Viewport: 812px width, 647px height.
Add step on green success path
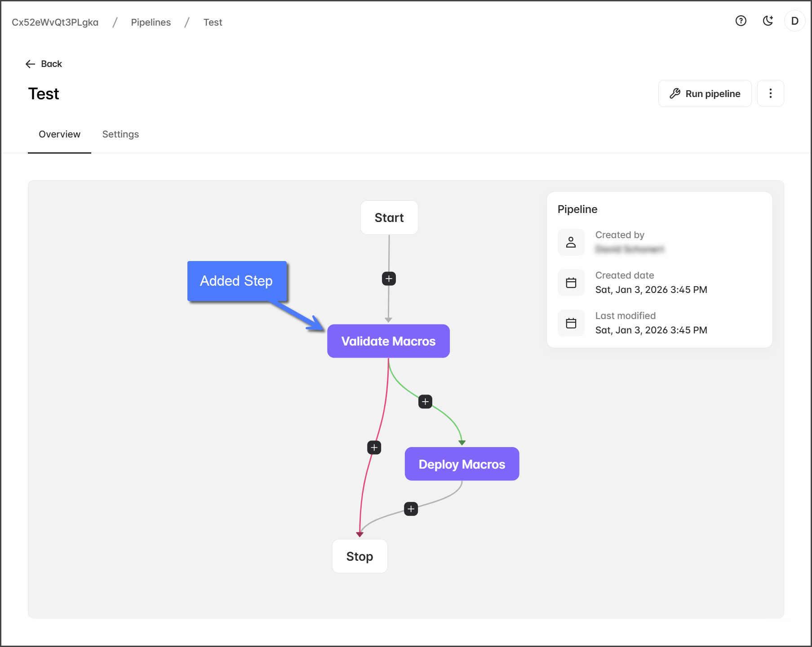[x=425, y=401]
